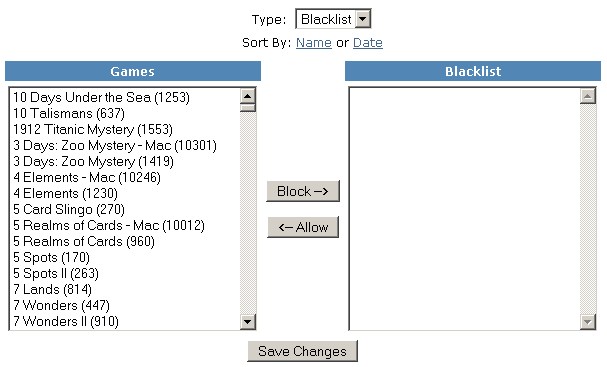This screenshot has width=607, height=367.
Task: Click Games list scroll down arrow
Action: [247, 321]
